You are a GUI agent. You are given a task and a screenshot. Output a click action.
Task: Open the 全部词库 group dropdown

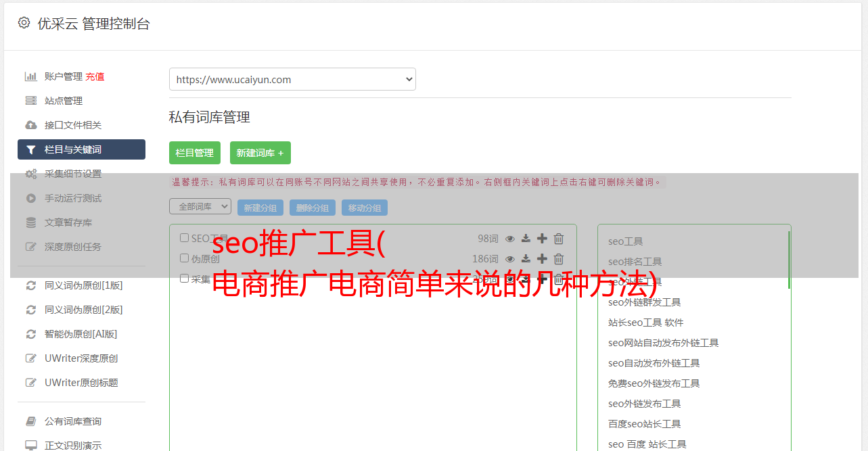200,207
